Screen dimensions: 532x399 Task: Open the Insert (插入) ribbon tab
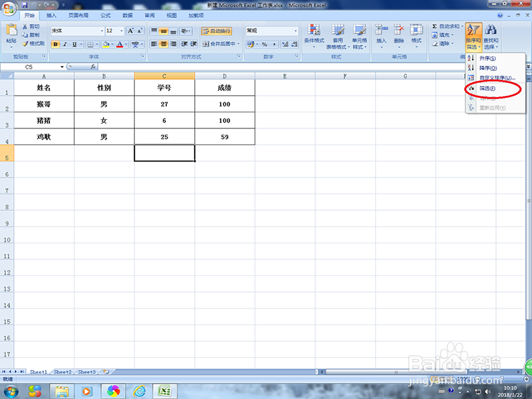click(x=51, y=15)
